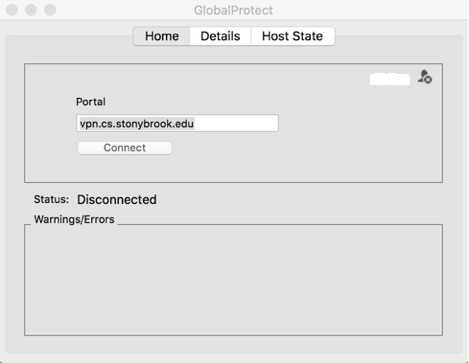This screenshot has height=363, width=469.
Task: Close the GlobalProtect window
Action: click(12, 10)
